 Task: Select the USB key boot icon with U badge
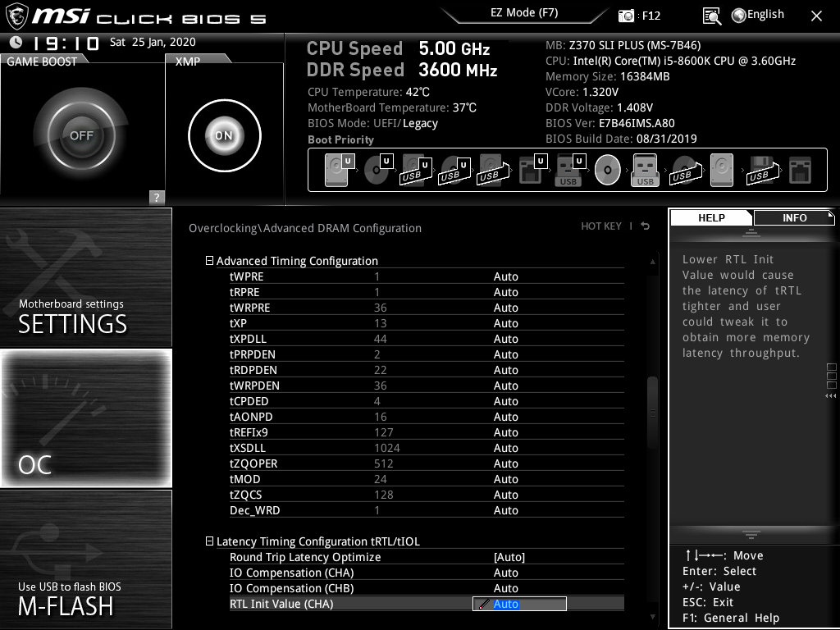[x=571, y=170]
